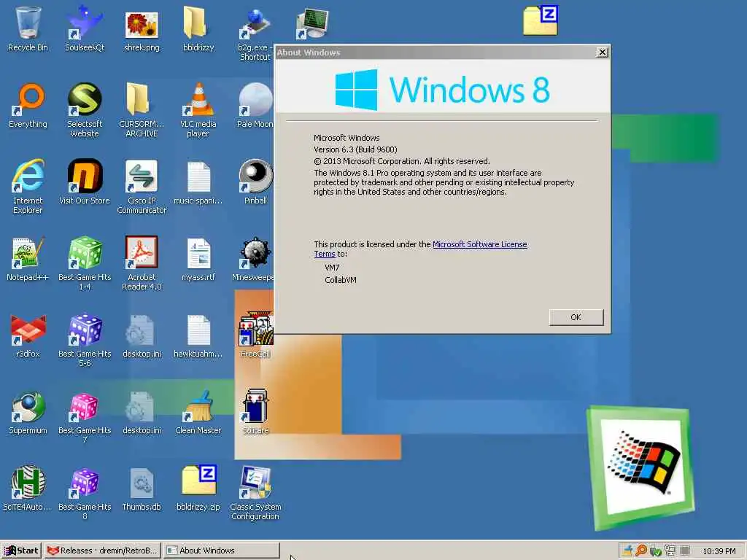The height and width of the screenshot is (560, 747).
Task: Switch to the Releases dremin/RetroB... taskbar button
Action: tap(103, 551)
